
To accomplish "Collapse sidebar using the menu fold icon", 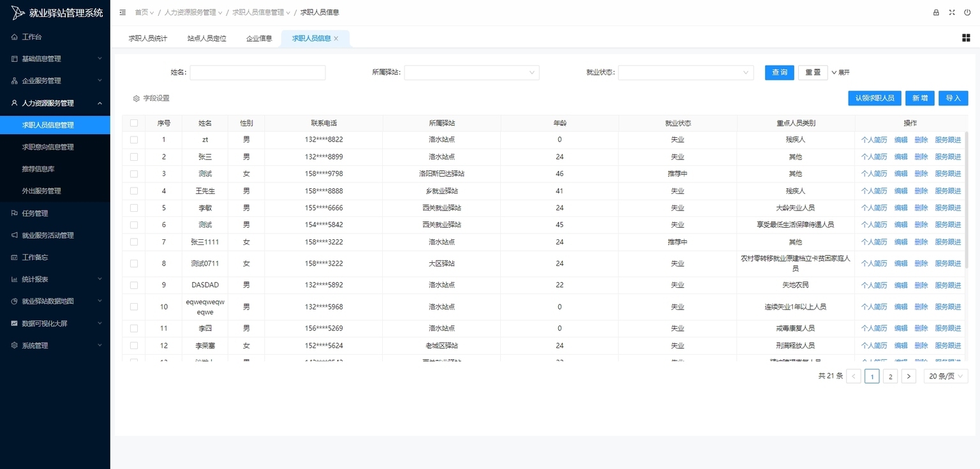I will click(x=122, y=12).
